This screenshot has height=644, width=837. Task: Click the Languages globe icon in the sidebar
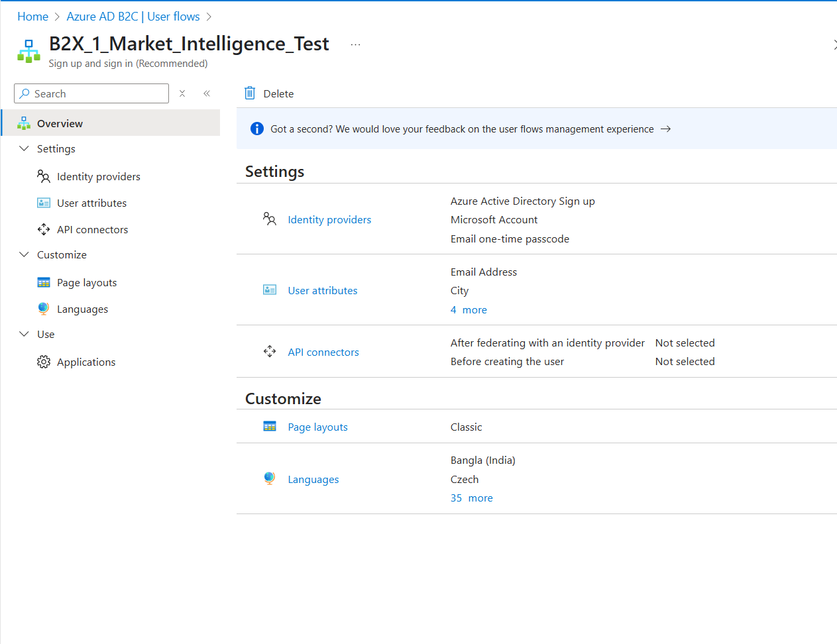click(x=44, y=309)
